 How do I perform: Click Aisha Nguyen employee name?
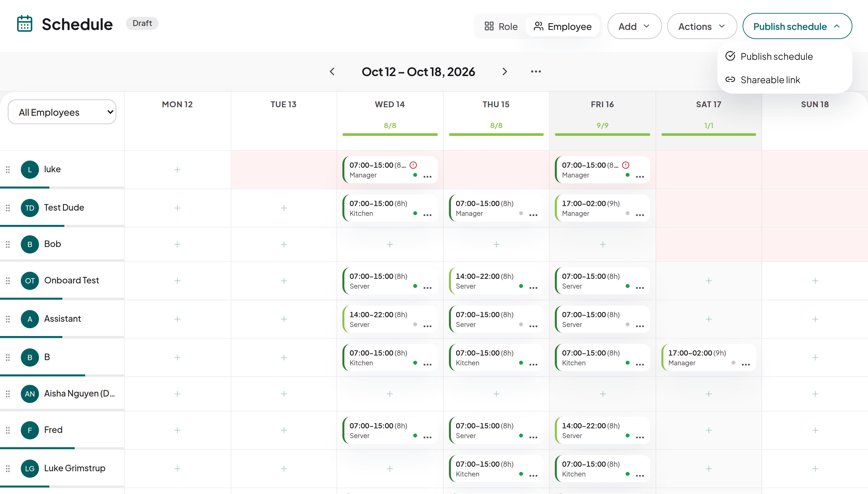coord(79,393)
